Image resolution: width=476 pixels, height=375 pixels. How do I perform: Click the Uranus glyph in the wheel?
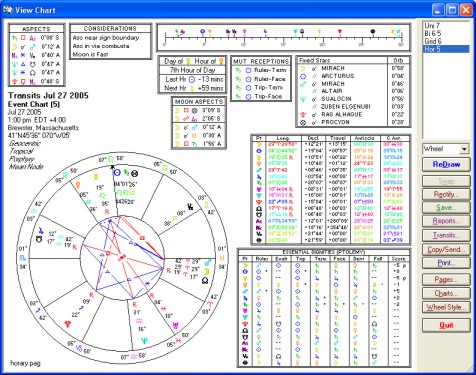click(175, 325)
